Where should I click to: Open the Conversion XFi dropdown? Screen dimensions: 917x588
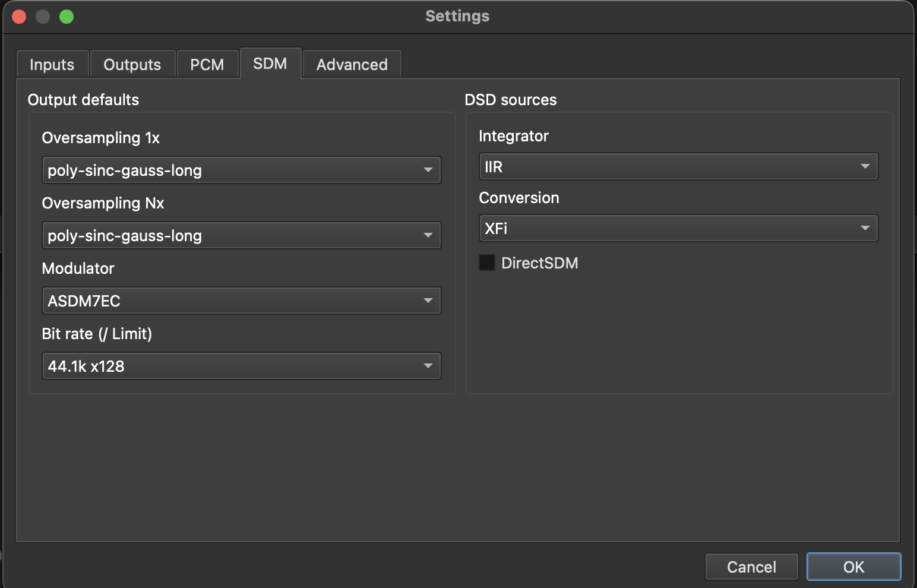(x=678, y=229)
